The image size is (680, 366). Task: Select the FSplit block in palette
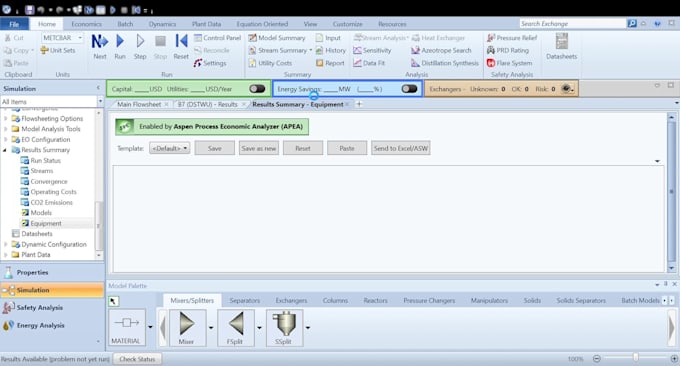coord(235,327)
